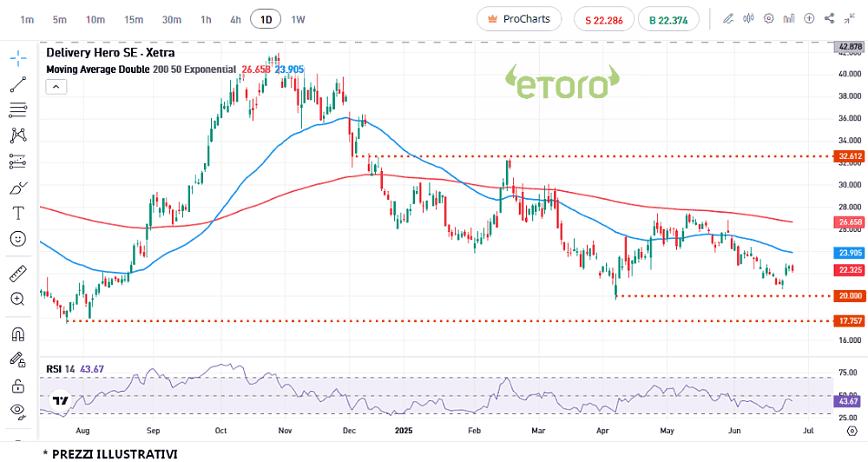Click the ProCharts button
Viewport: 868px width, 462px height.
(519, 19)
